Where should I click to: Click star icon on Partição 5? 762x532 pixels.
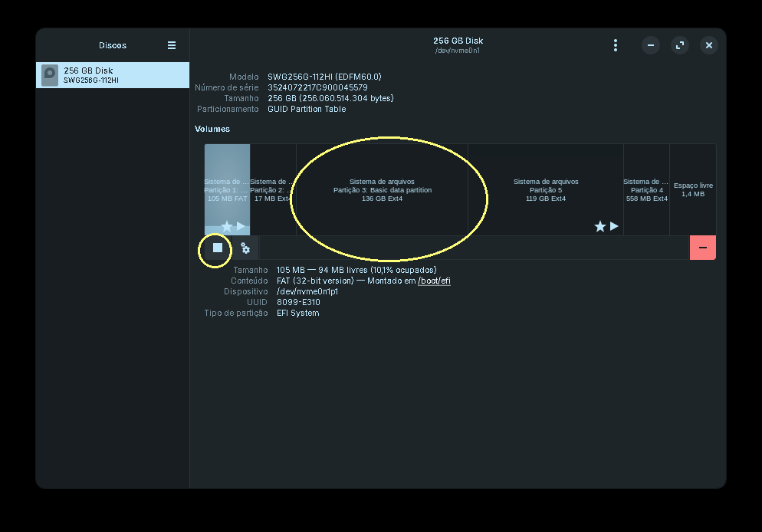600,226
